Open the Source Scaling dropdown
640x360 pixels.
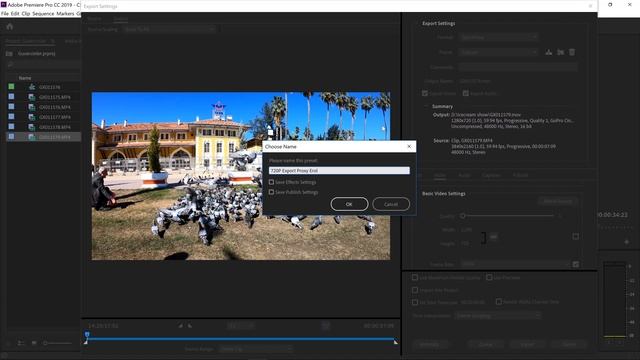pyautogui.click(x=169, y=29)
